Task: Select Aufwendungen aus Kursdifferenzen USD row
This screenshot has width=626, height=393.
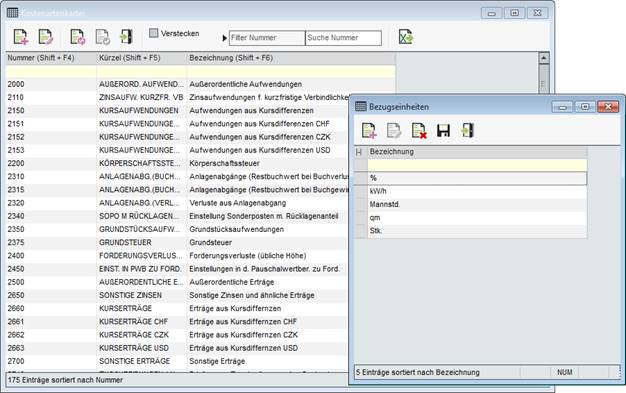Action: (x=177, y=150)
